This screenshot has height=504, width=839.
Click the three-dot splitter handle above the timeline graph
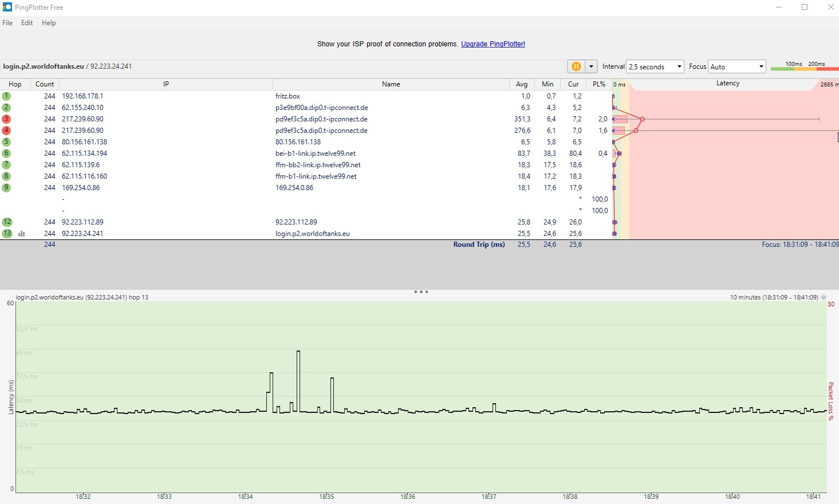click(421, 292)
